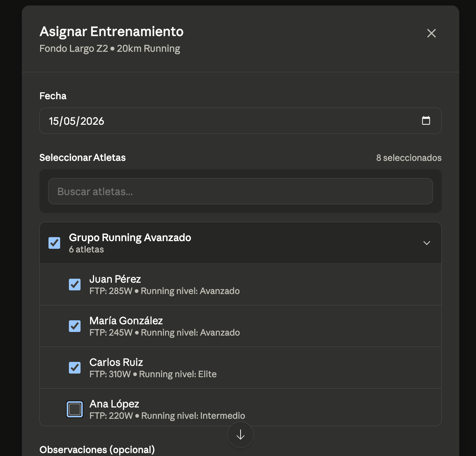476x456 pixels.
Task: Click FTP: 245W Running nivel: Avanzado
Action: 165,333
